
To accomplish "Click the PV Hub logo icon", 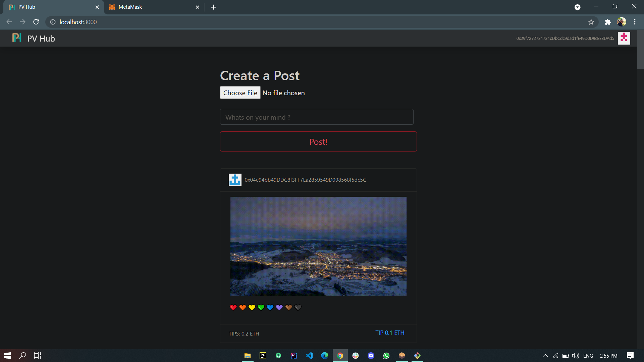I will [x=16, y=38].
